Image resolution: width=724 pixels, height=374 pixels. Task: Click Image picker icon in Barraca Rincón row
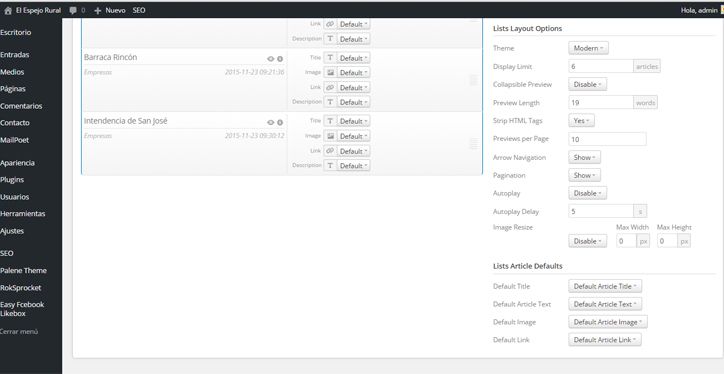330,72
